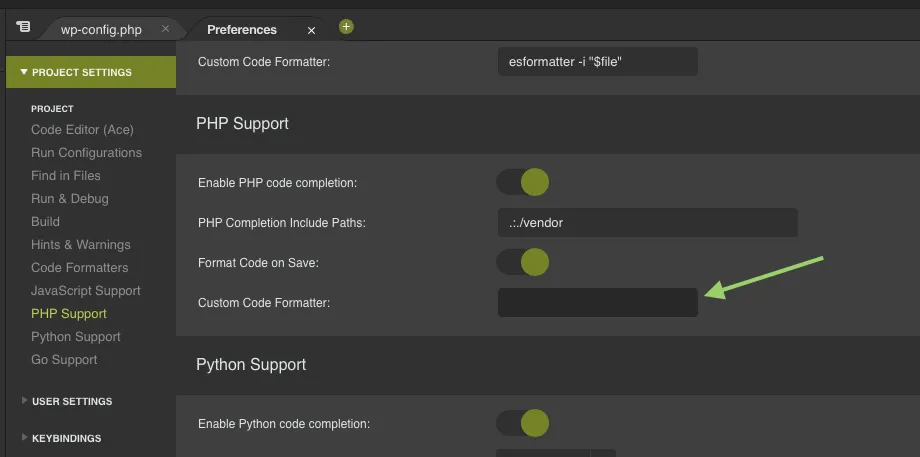
Task: Edit the PHP Completion Include Paths field
Action: [x=647, y=222]
